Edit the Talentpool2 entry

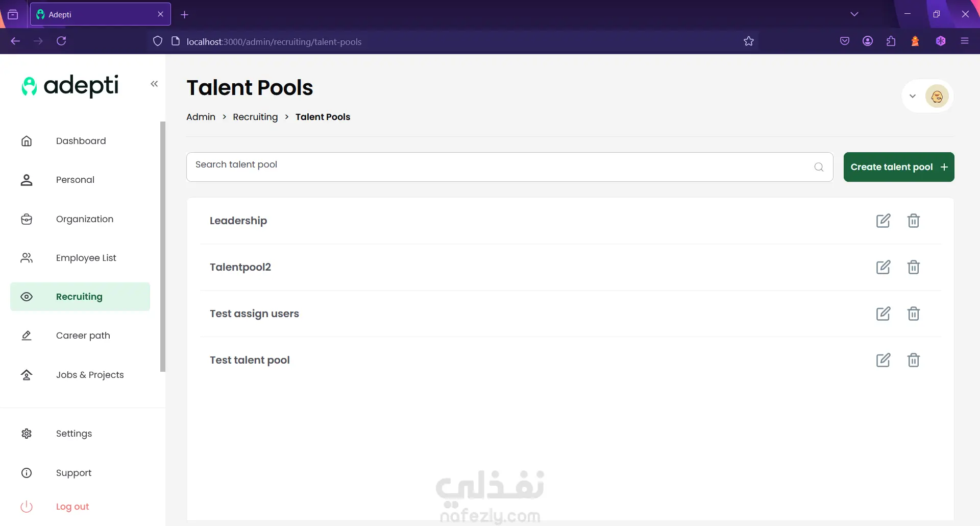[883, 267]
